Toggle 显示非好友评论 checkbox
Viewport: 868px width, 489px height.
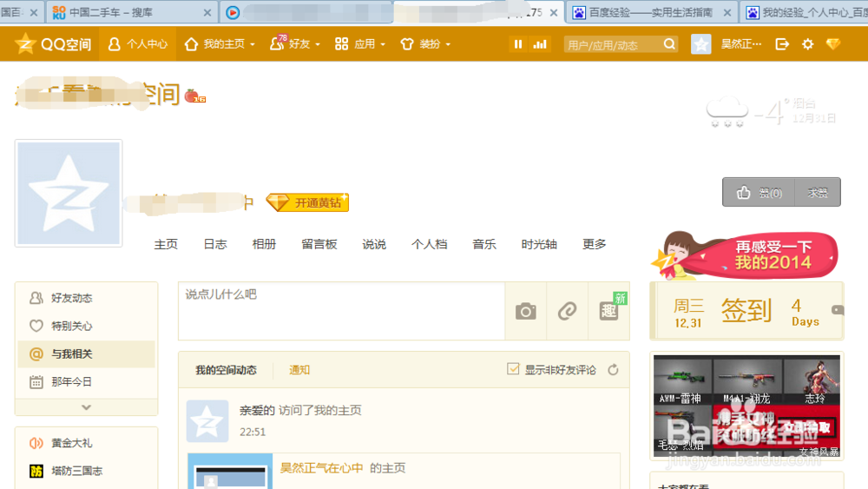(x=513, y=369)
